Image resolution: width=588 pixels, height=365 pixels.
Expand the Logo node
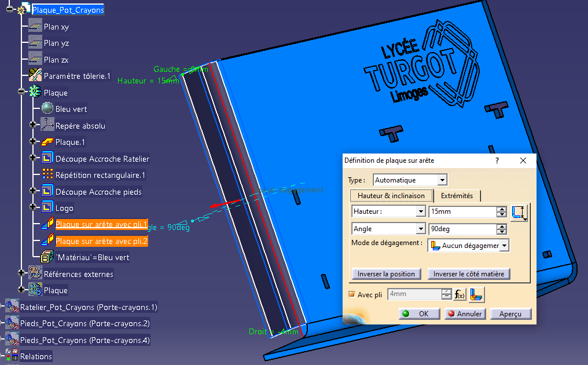coord(33,207)
